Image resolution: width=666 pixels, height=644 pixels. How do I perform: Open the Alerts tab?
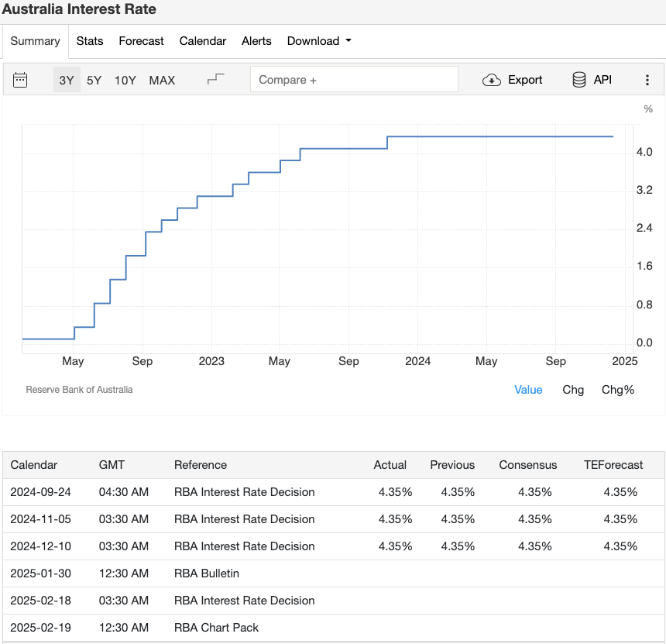pos(256,41)
